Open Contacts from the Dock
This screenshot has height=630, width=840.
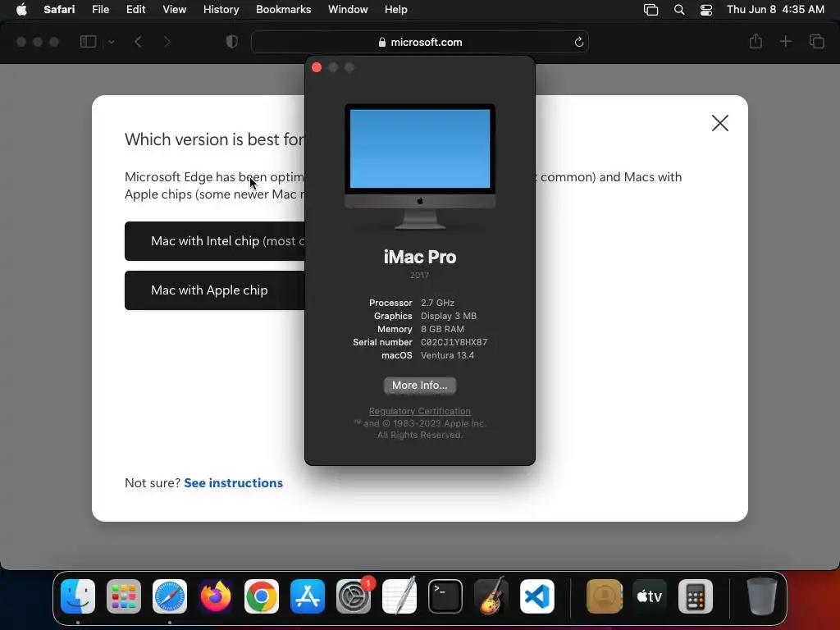point(605,596)
